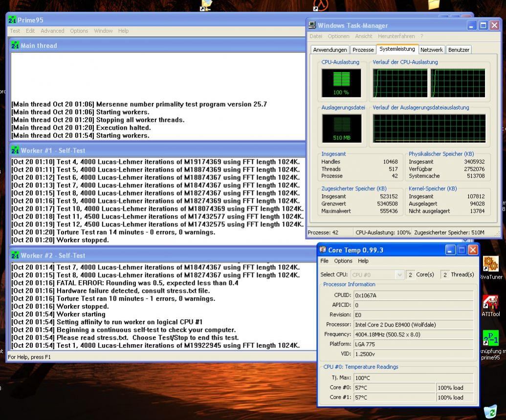506x420 pixels.
Task: Launch prime95 desktop shortcut icon
Action: click(490, 339)
